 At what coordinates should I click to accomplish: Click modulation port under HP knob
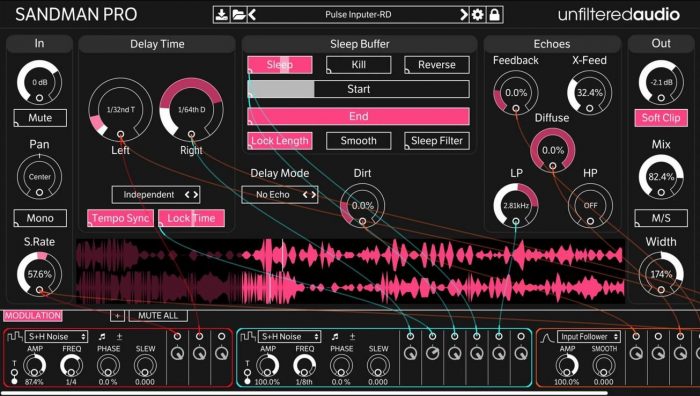(x=590, y=221)
